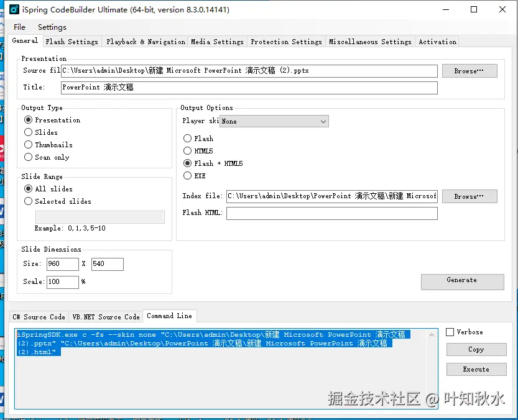Image resolution: width=518 pixels, height=420 pixels.
Task: Select the EXE output format
Action: [x=194, y=176]
